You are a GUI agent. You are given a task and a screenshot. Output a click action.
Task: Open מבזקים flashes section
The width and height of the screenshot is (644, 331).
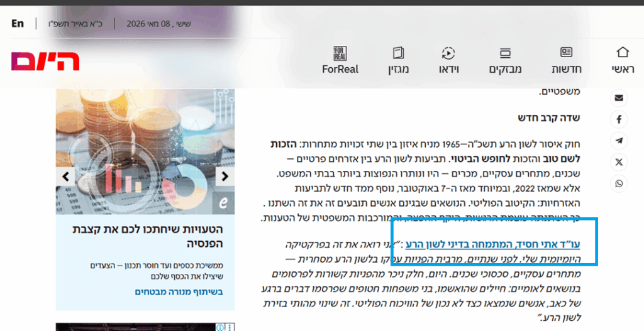(x=505, y=60)
